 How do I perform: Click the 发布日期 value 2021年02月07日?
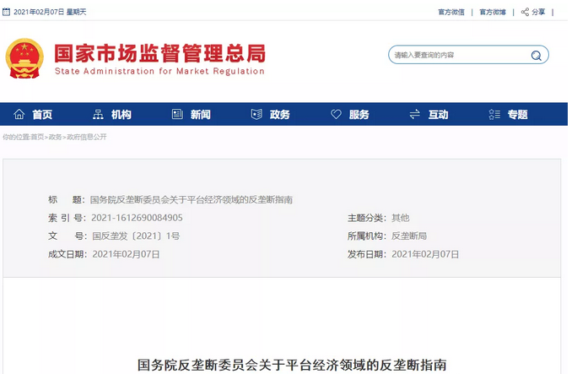425,254
